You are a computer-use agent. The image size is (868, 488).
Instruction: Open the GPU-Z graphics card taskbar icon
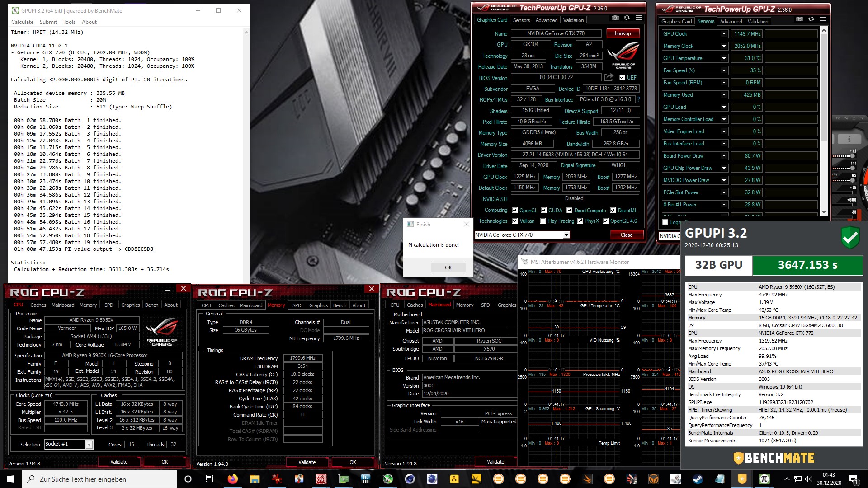344,479
